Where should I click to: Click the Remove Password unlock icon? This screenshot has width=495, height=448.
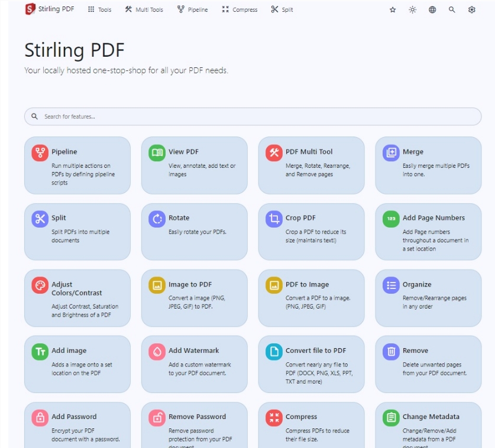click(157, 418)
